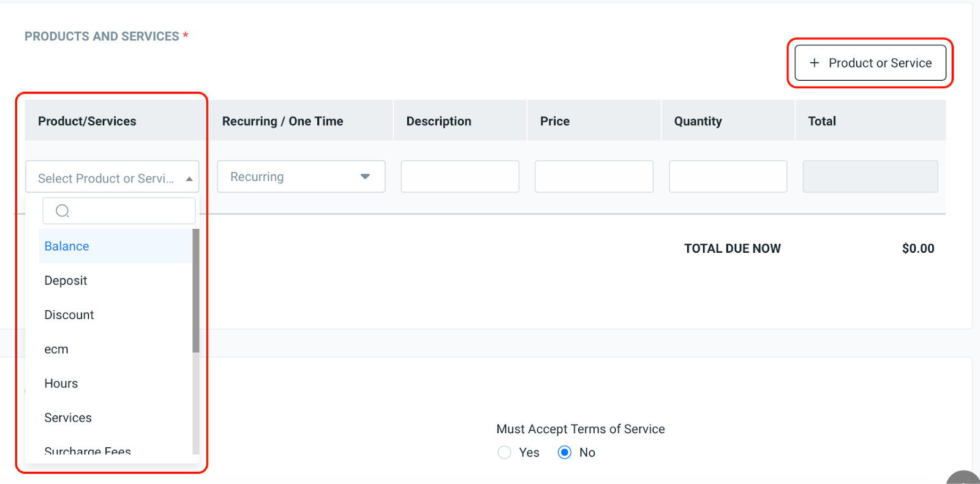Click the magnifier search icon
The height and width of the screenshot is (484, 980).
coord(62,211)
